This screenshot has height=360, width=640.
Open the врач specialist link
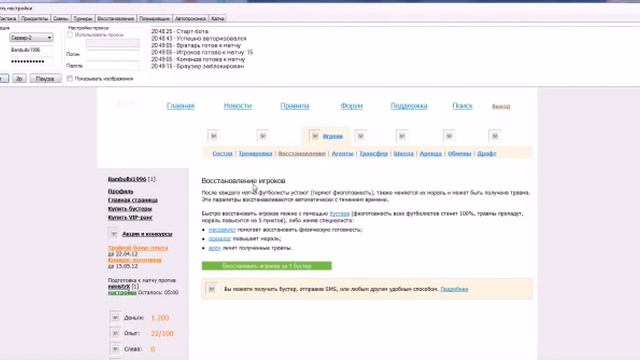[x=214, y=248]
